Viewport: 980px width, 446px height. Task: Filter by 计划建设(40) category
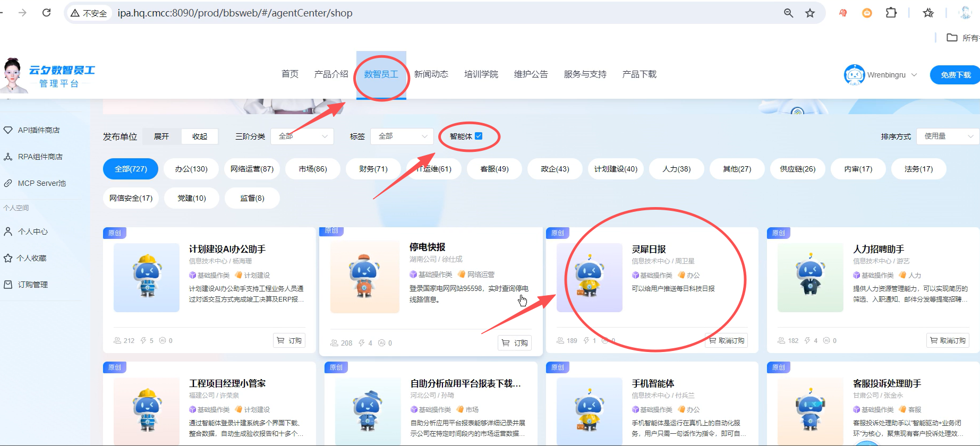click(x=616, y=169)
